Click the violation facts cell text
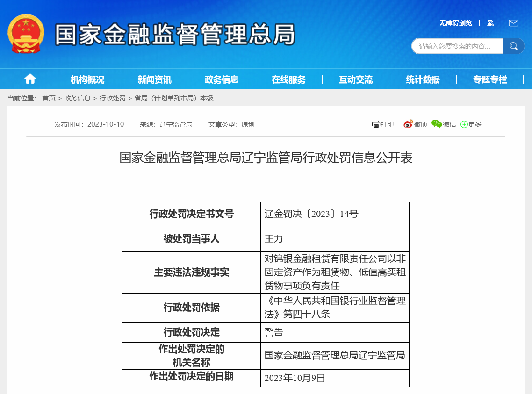Viewport: 532px width, 394px height. point(335,272)
